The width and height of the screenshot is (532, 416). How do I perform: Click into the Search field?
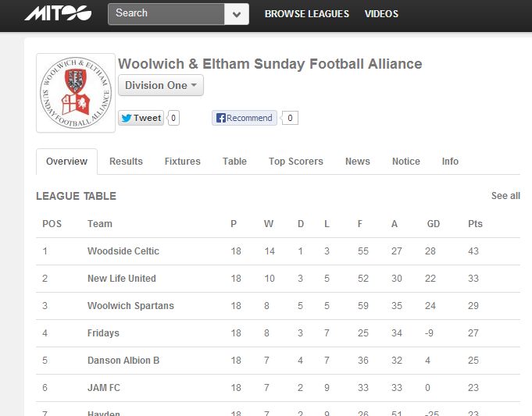click(166, 14)
